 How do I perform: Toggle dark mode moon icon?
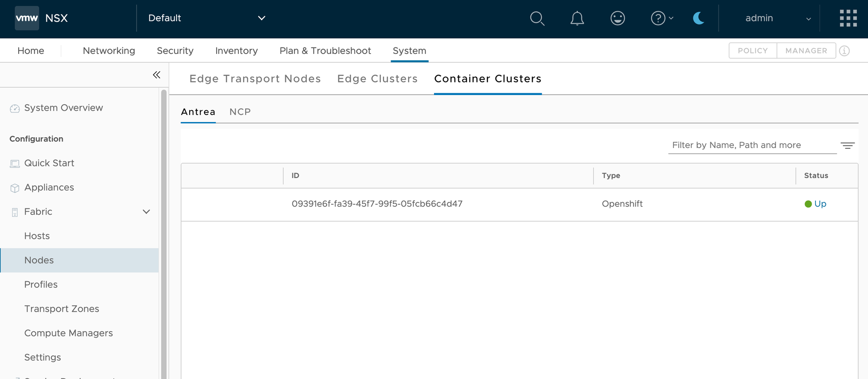698,18
